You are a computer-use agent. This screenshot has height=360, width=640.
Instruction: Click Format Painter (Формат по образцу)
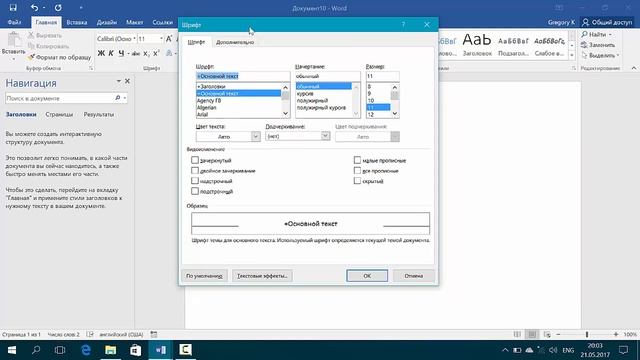[60, 57]
